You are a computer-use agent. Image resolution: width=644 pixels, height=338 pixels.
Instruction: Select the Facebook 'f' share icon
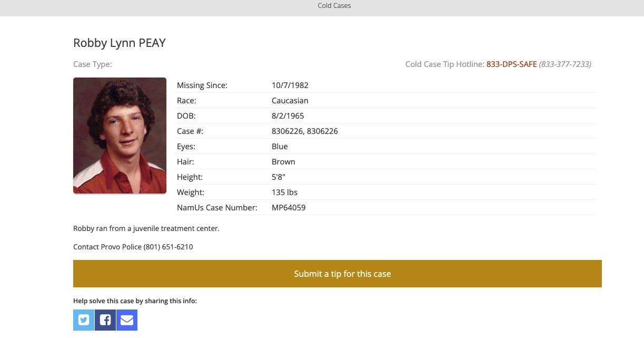[105, 320]
